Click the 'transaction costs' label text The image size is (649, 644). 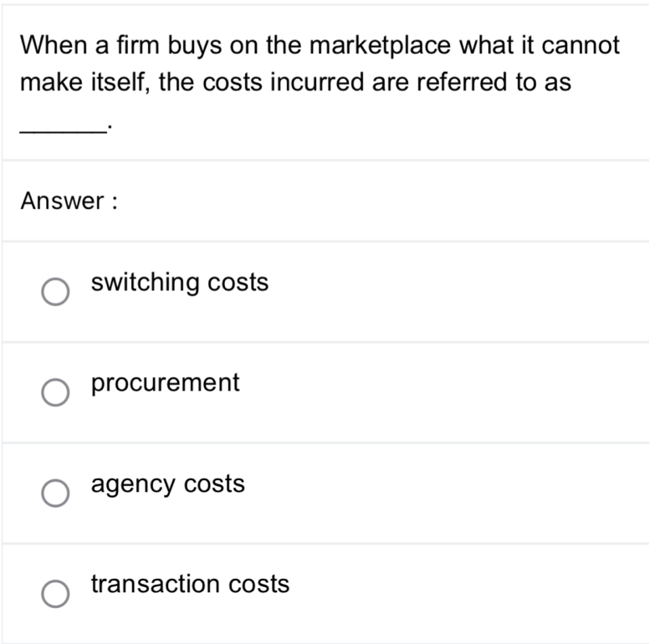[x=190, y=584]
